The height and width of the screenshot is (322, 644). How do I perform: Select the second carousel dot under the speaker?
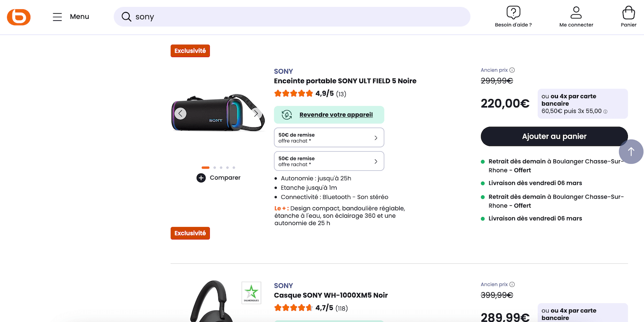point(214,167)
